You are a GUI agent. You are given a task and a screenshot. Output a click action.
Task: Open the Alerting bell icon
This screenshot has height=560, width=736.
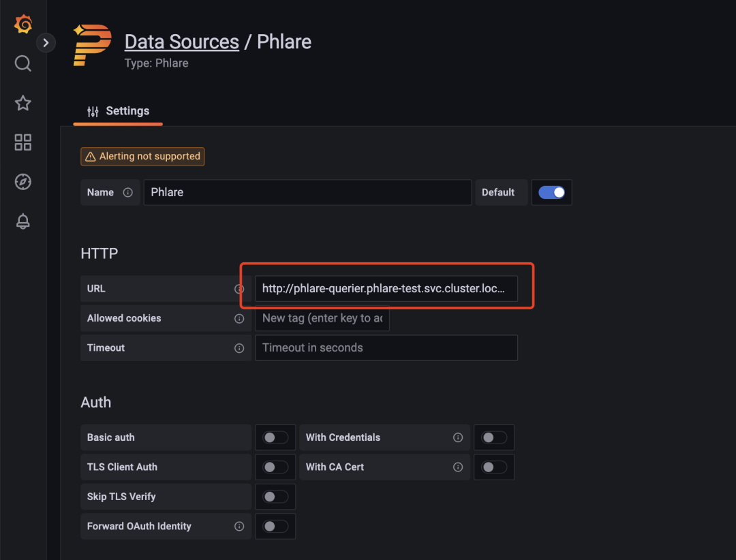[23, 221]
